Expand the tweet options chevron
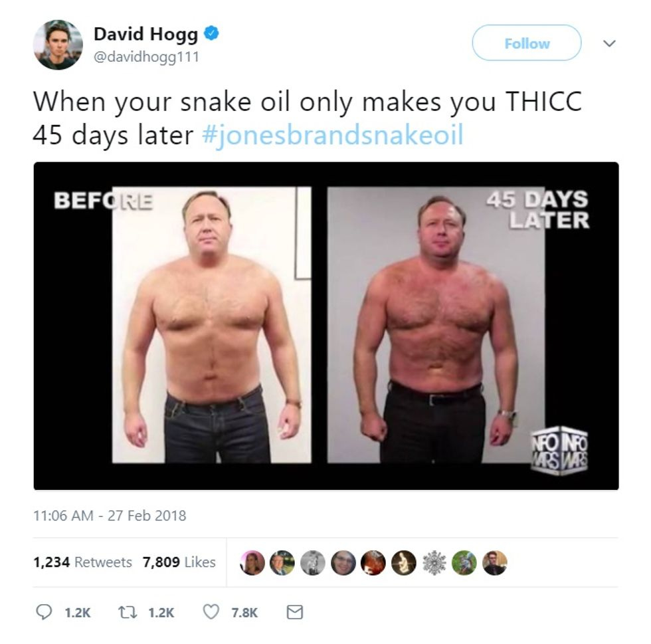The width and height of the screenshot is (651, 644). 608,43
